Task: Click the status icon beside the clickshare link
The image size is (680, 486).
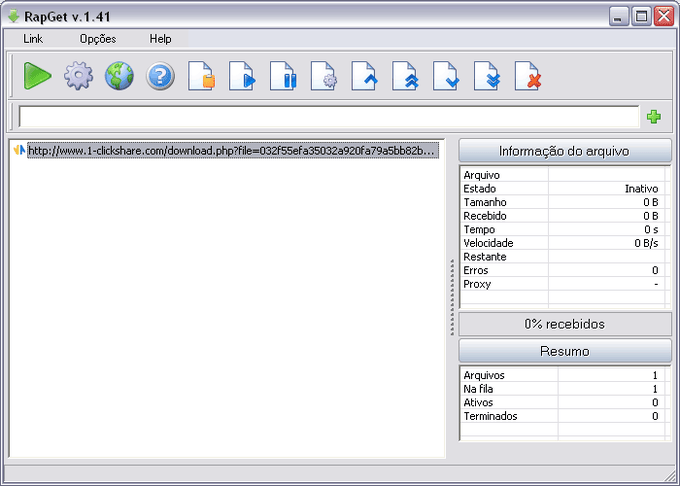Action: tap(19, 150)
